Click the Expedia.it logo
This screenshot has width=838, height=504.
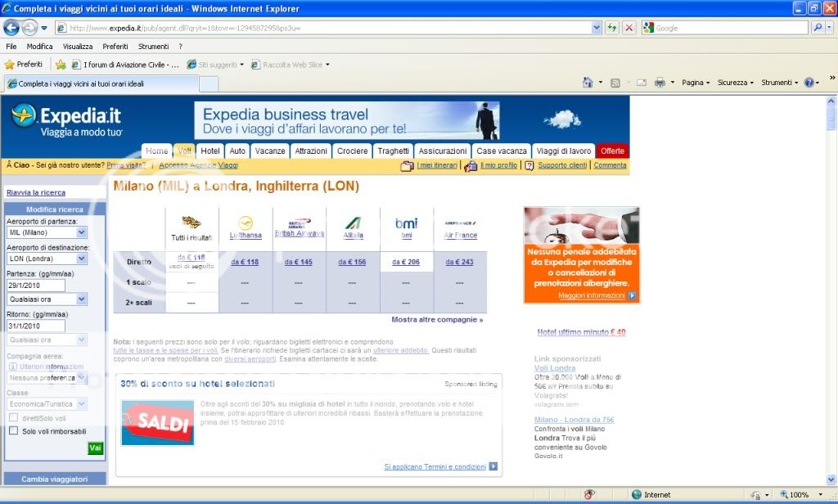coord(67,119)
